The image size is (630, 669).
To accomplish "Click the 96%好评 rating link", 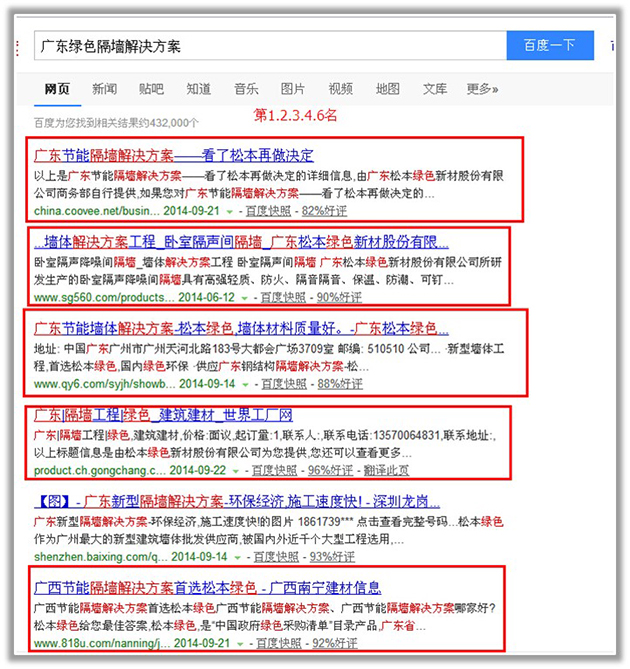I will coord(331,470).
